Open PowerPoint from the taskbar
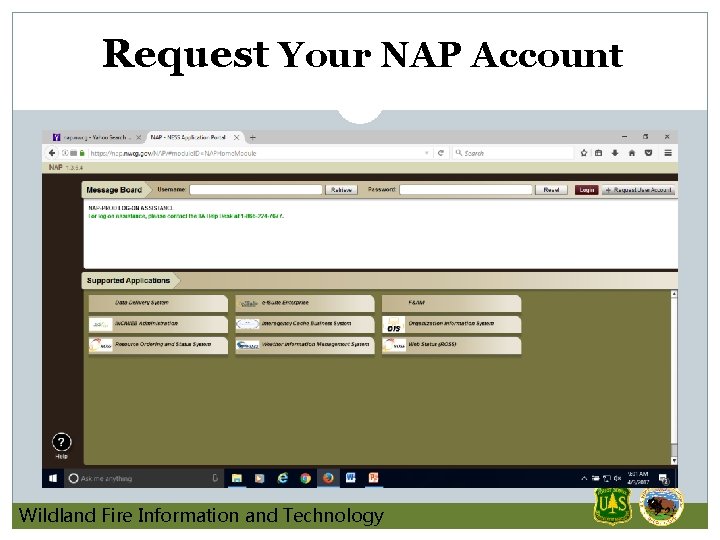The height and width of the screenshot is (540, 720). [373, 478]
